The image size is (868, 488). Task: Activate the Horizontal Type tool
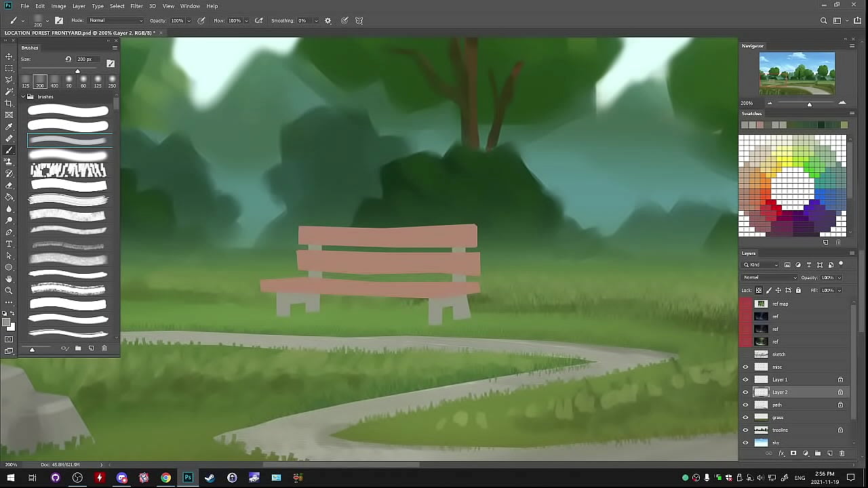click(9, 244)
